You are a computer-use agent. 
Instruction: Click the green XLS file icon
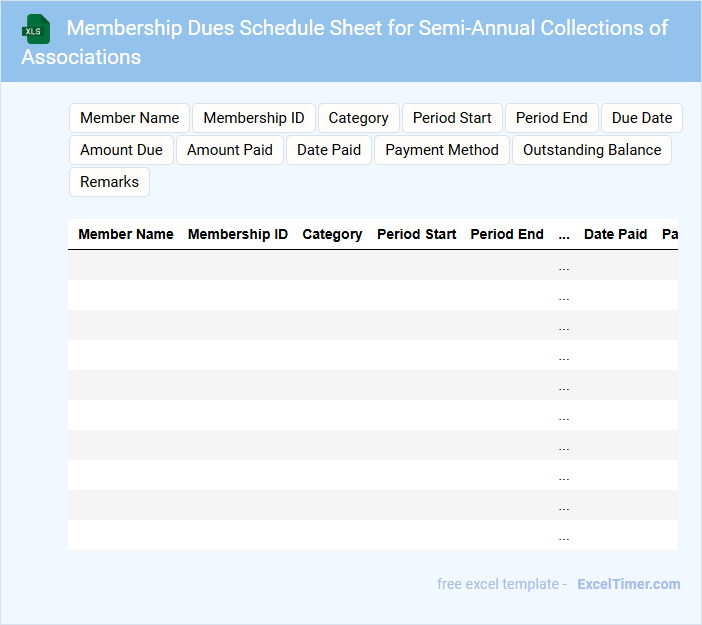click(x=36, y=29)
